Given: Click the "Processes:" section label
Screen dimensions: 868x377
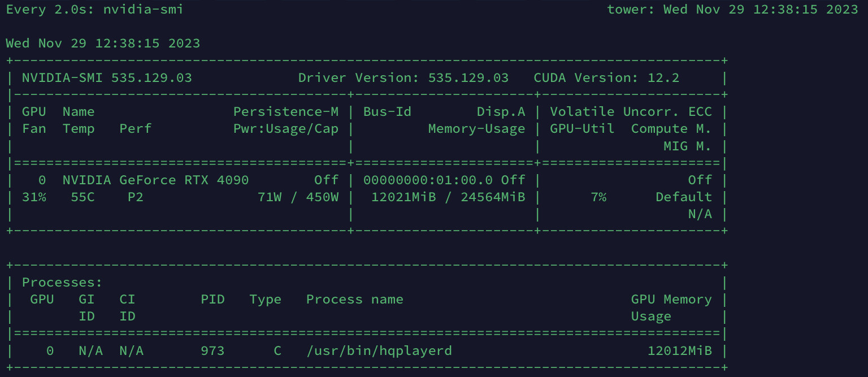Looking at the screenshot, I should point(62,282).
